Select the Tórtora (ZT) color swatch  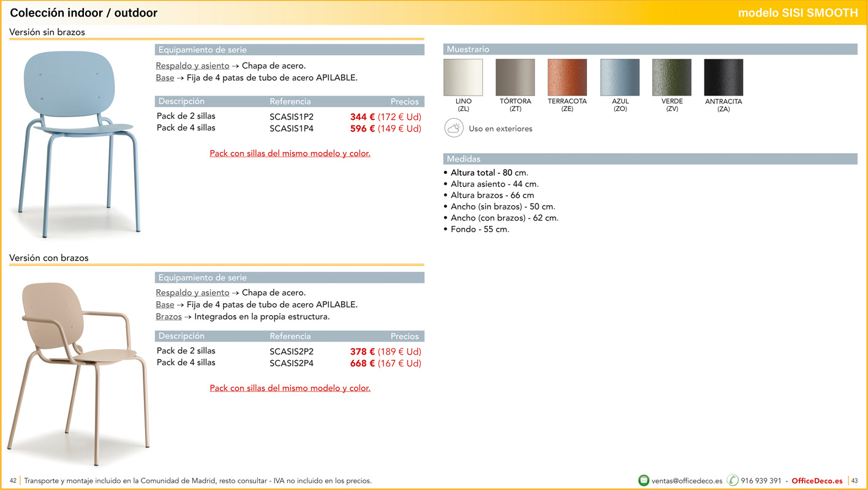(515, 78)
